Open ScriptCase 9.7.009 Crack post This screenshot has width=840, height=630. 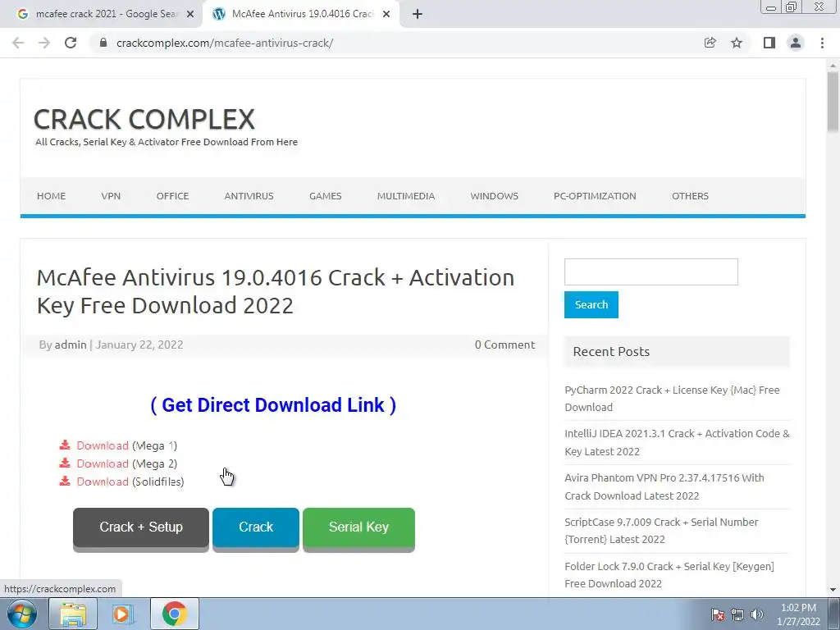coord(661,531)
